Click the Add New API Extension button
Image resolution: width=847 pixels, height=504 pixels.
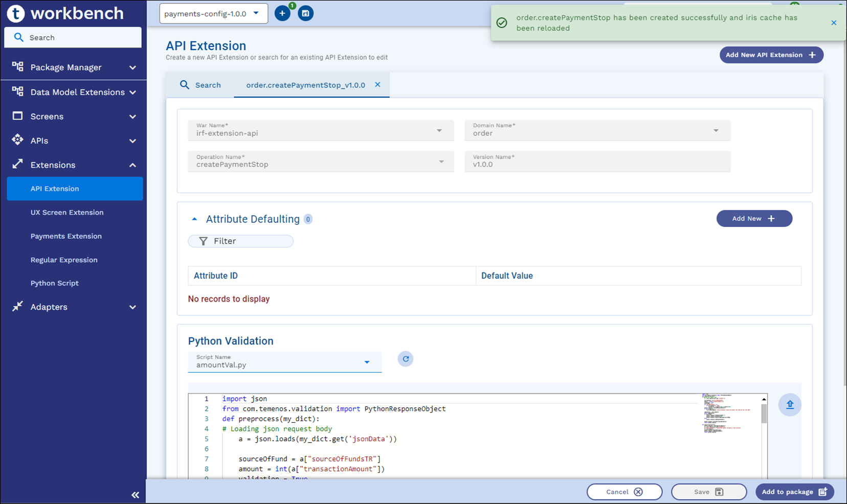pos(771,55)
